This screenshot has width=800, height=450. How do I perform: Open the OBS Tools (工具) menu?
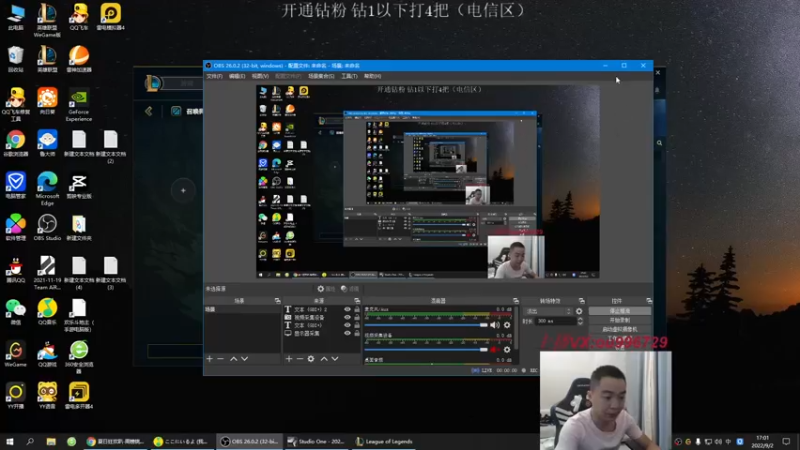[x=349, y=76]
